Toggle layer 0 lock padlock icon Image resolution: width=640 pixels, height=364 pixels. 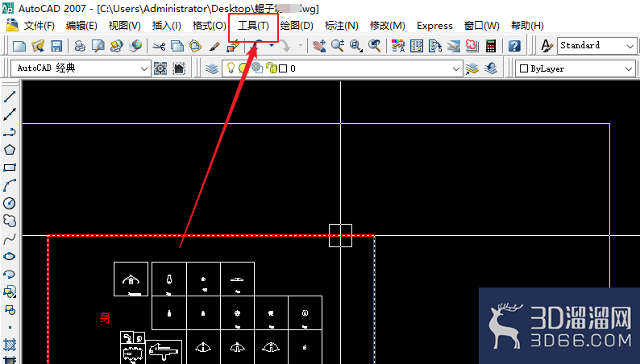click(x=272, y=68)
